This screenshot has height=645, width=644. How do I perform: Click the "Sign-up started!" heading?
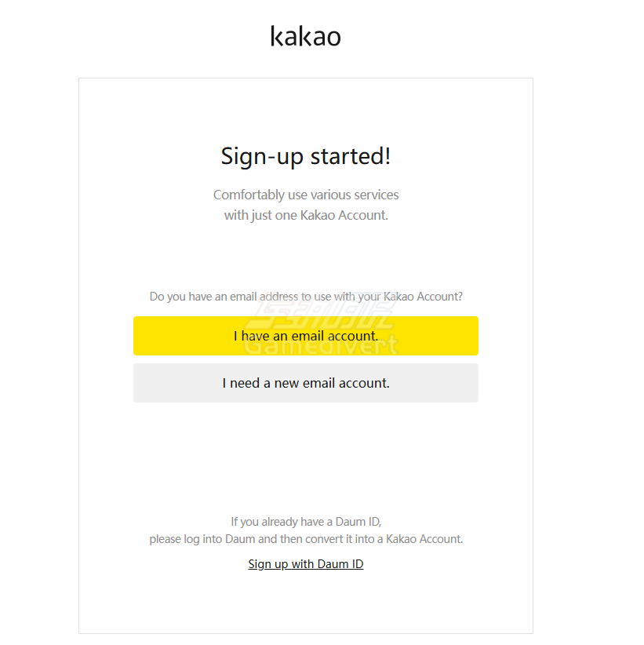[x=305, y=156]
